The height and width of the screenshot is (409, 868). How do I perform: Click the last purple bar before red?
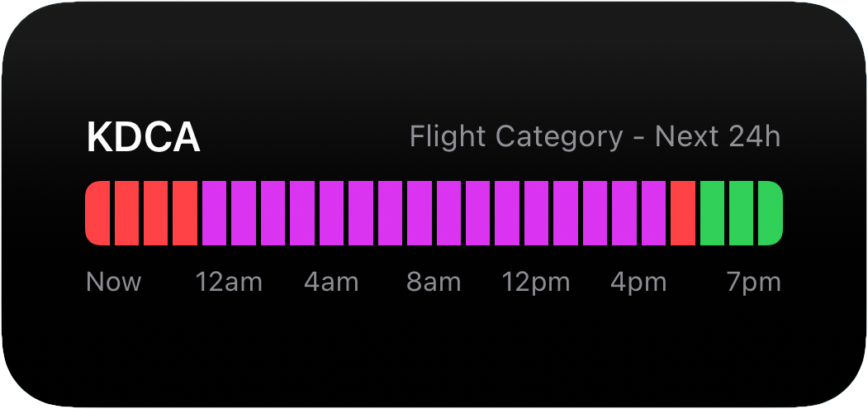[x=654, y=213]
